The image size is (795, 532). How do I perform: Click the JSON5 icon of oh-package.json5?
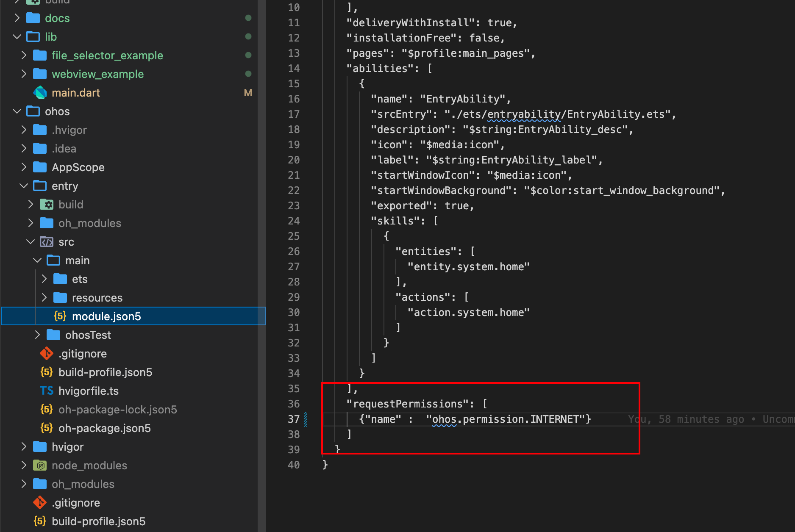47,428
